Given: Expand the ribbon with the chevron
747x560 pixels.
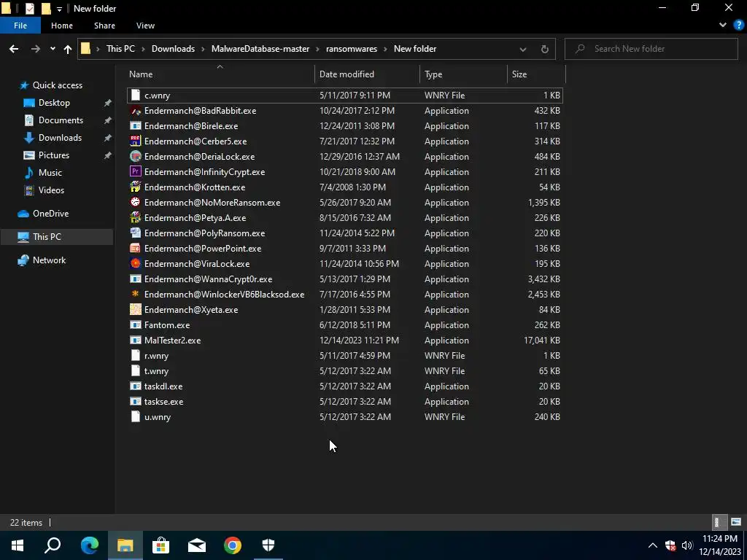Looking at the screenshot, I should pos(723,26).
